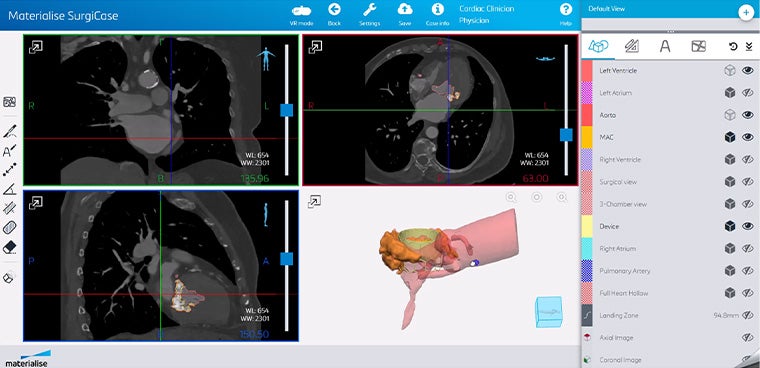The width and height of the screenshot is (760, 368).
Task: Adjust the sagittal slice slider handle
Action: pyautogui.click(x=286, y=259)
